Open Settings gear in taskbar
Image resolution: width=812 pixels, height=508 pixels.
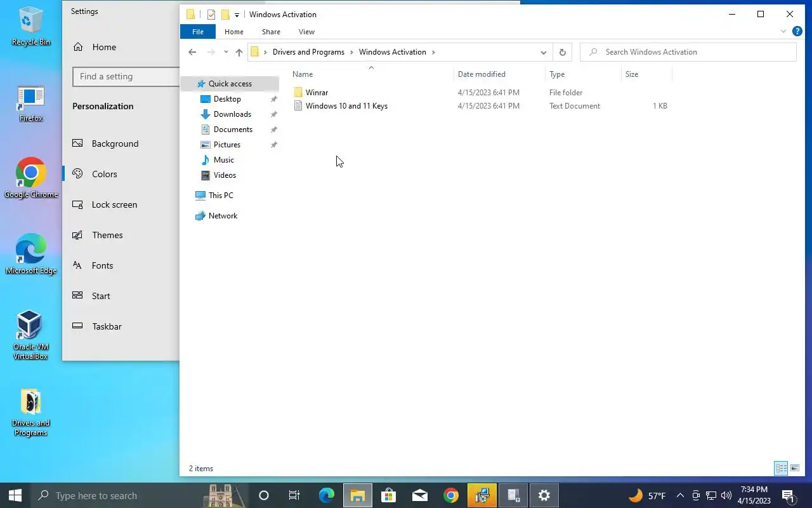(544, 495)
